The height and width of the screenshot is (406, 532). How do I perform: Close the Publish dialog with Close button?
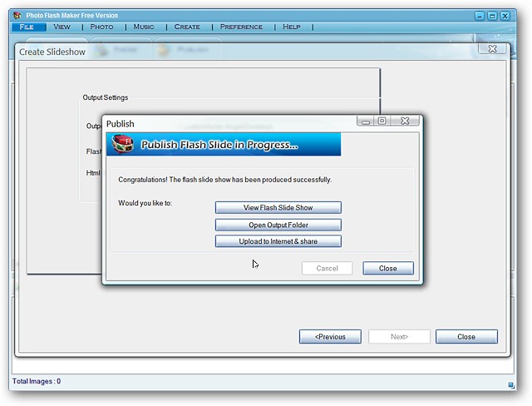pos(388,268)
